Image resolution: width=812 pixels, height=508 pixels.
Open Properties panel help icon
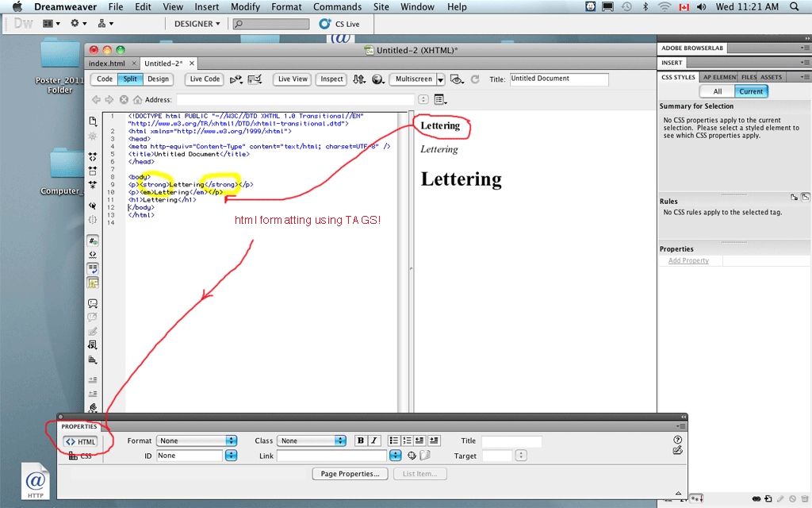(x=677, y=440)
